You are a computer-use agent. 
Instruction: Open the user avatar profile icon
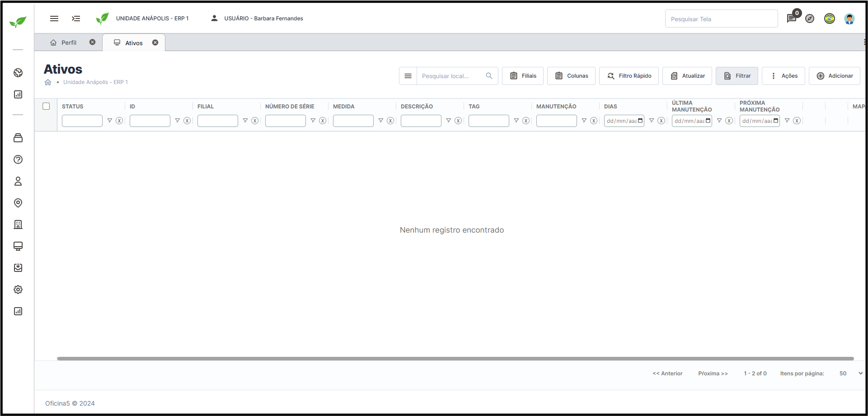pos(849,19)
